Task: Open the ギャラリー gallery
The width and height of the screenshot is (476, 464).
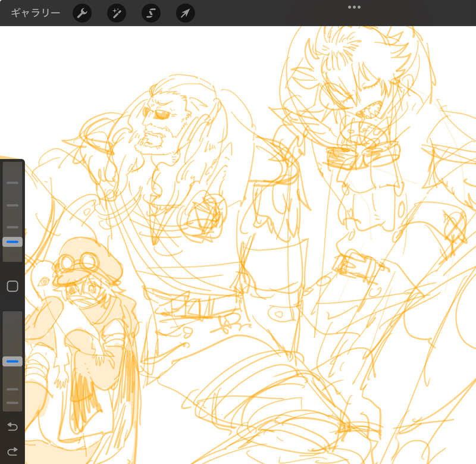Action: (x=36, y=13)
